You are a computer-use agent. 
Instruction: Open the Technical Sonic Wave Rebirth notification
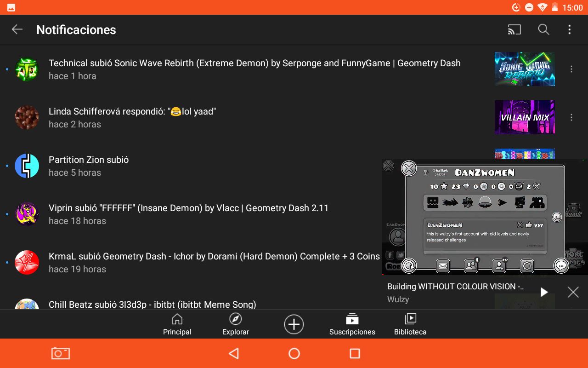[x=294, y=69]
